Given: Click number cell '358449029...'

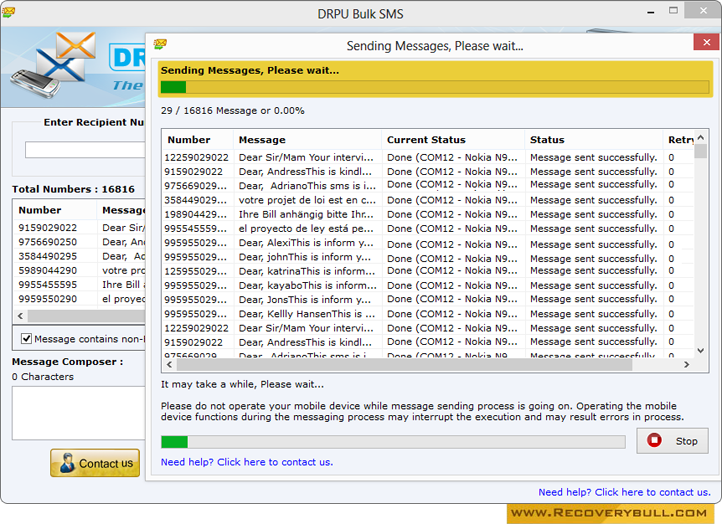Looking at the screenshot, I should point(196,200).
